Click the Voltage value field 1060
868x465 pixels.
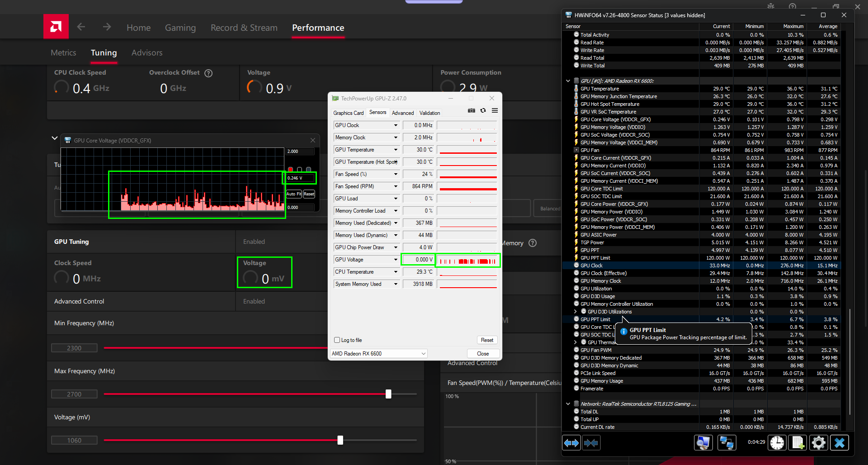74,440
